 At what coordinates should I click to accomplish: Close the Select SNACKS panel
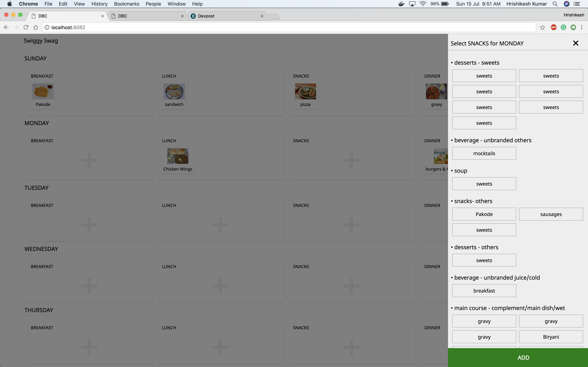[575, 43]
